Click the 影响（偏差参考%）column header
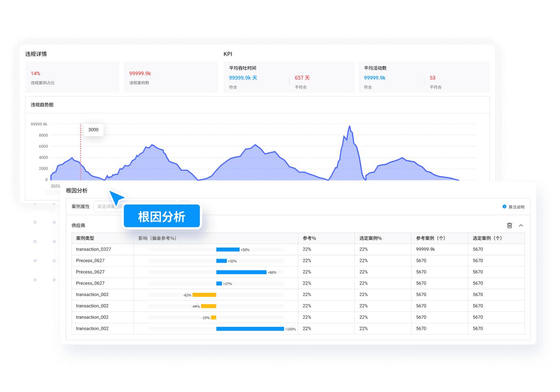Viewport: 560px width, 392px height. (157, 238)
